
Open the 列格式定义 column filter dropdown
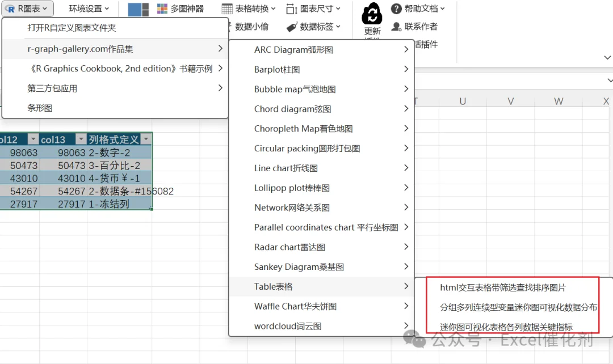point(146,139)
